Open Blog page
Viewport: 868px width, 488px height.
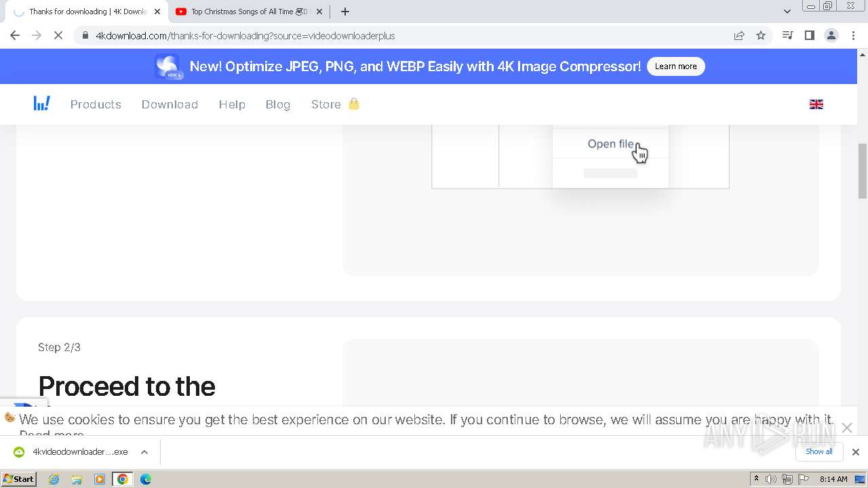(x=278, y=104)
